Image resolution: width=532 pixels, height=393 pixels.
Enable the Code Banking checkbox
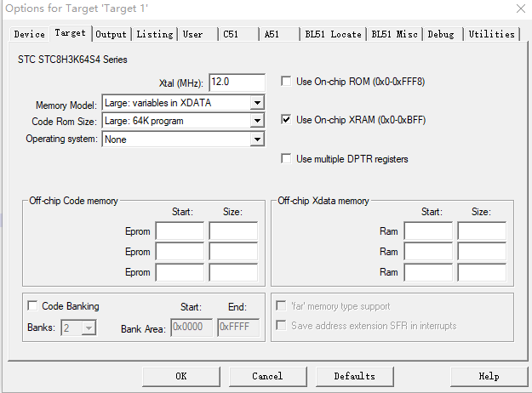[32, 306]
